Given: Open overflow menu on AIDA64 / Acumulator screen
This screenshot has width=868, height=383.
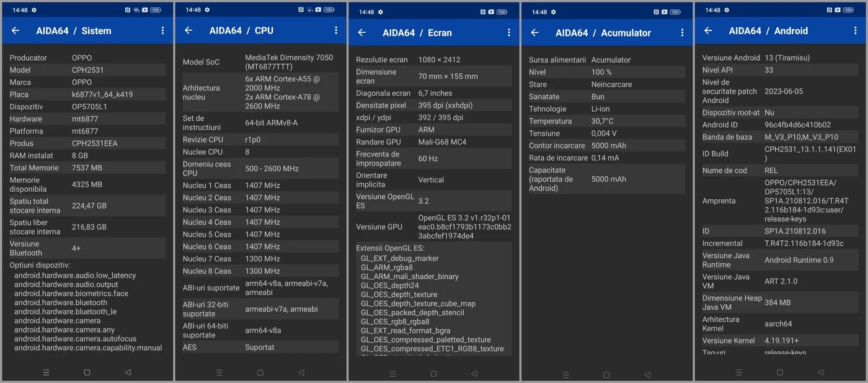Looking at the screenshot, I should pyautogui.click(x=682, y=33).
